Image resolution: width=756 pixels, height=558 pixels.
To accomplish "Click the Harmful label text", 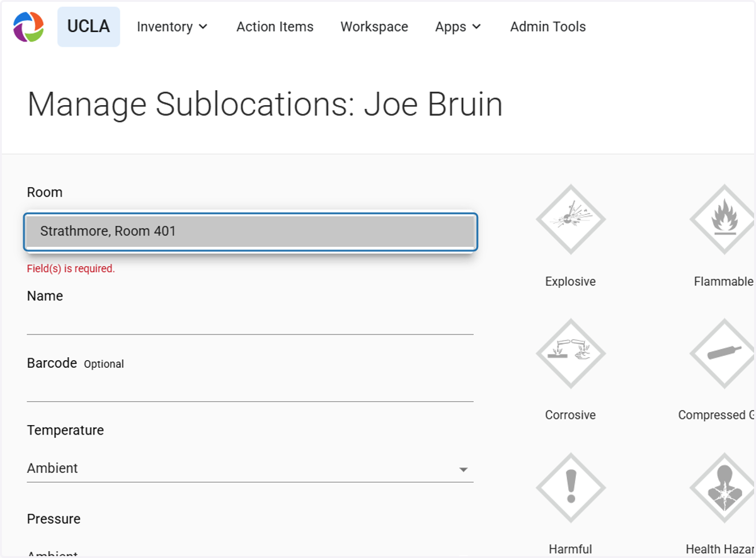I will pyautogui.click(x=570, y=549).
